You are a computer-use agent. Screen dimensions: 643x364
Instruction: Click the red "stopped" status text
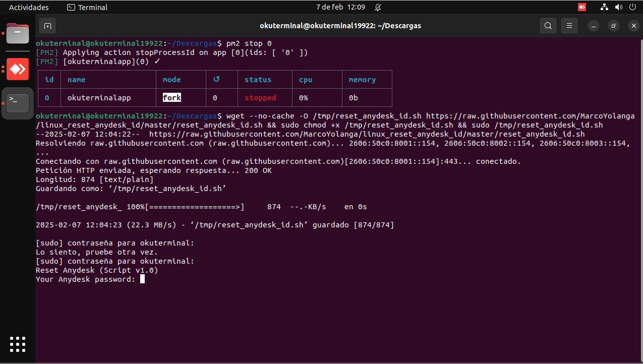click(260, 98)
